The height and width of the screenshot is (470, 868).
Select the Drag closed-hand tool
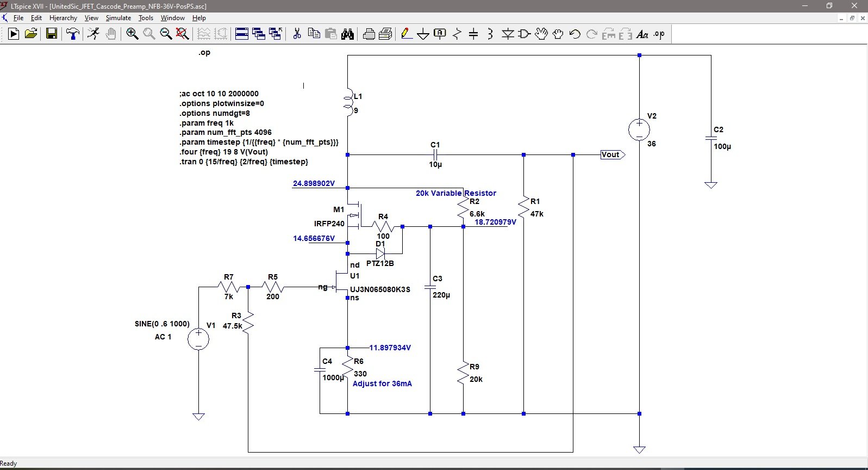(558, 34)
